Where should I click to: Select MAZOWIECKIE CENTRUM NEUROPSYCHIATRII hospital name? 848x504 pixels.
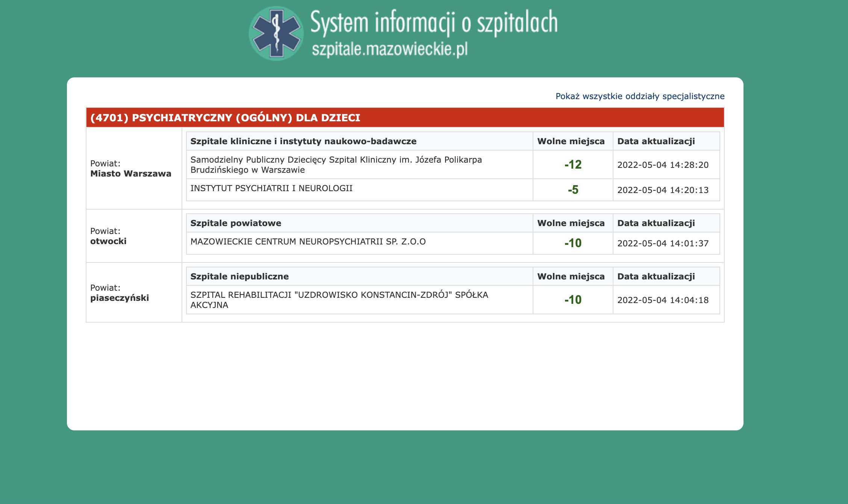tap(309, 242)
